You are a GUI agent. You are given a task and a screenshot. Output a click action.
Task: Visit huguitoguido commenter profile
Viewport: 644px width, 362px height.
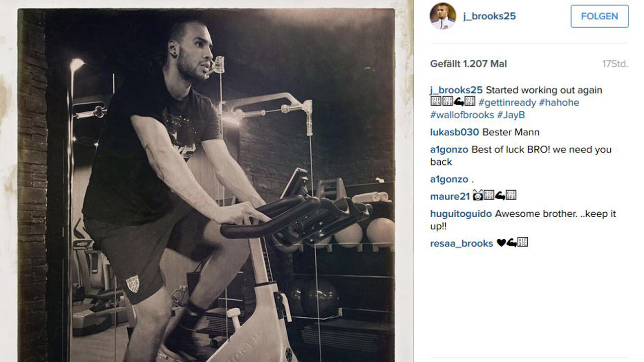pos(461,214)
